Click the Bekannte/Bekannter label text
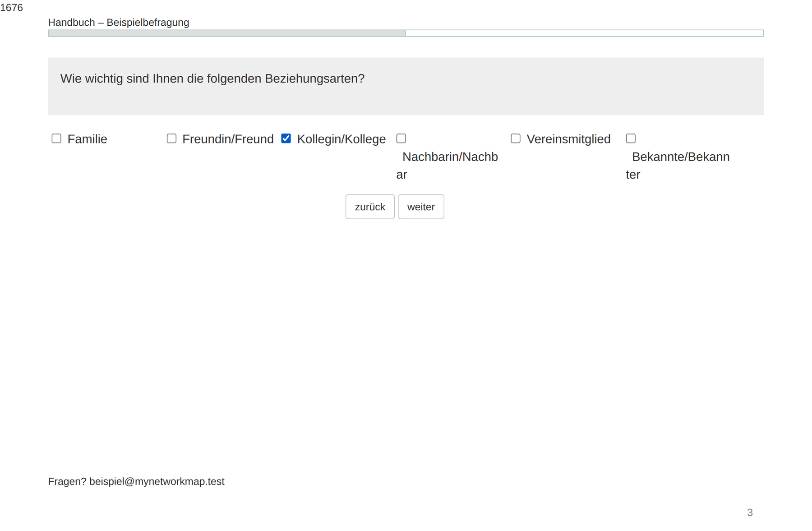 678,166
